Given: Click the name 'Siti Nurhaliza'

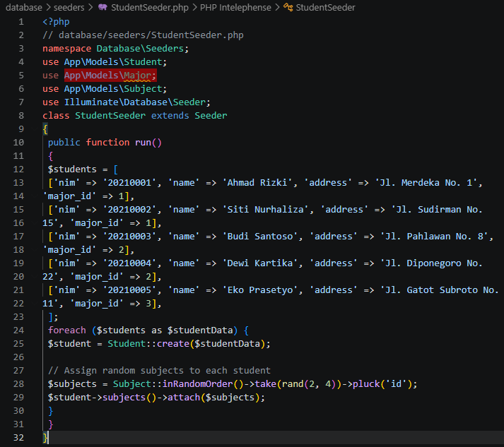Looking at the screenshot, I should [265, 210].
